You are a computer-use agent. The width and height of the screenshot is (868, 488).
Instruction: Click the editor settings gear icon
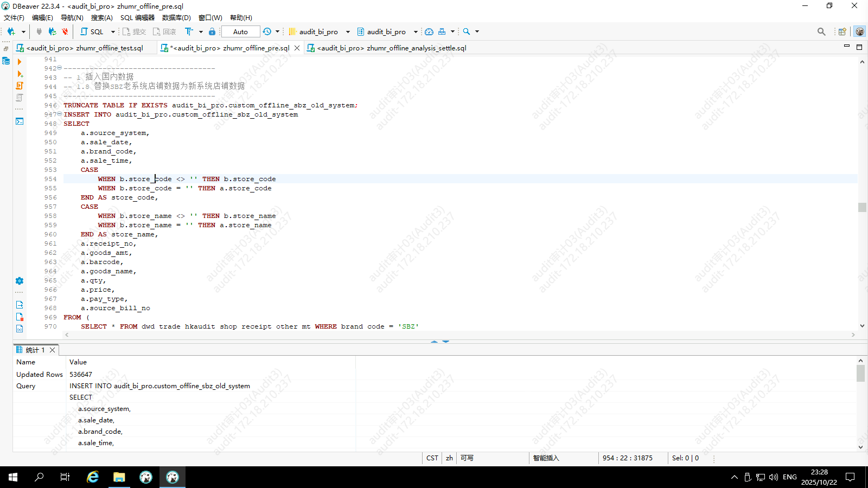20,281
